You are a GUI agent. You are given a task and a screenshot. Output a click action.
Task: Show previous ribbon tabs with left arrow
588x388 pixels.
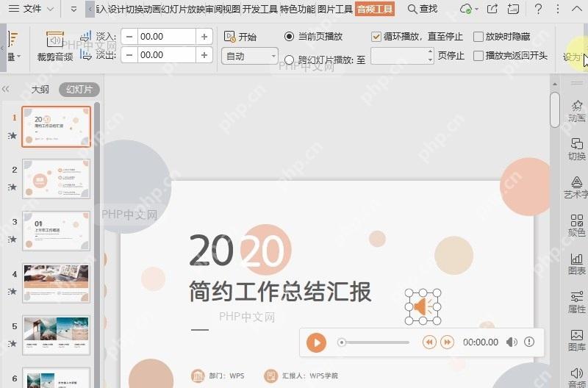[x=90, y=9]
